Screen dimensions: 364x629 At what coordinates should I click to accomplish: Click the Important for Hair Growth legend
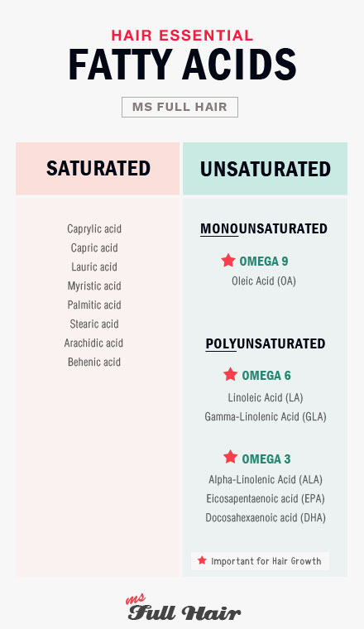(x=260, y=561)
